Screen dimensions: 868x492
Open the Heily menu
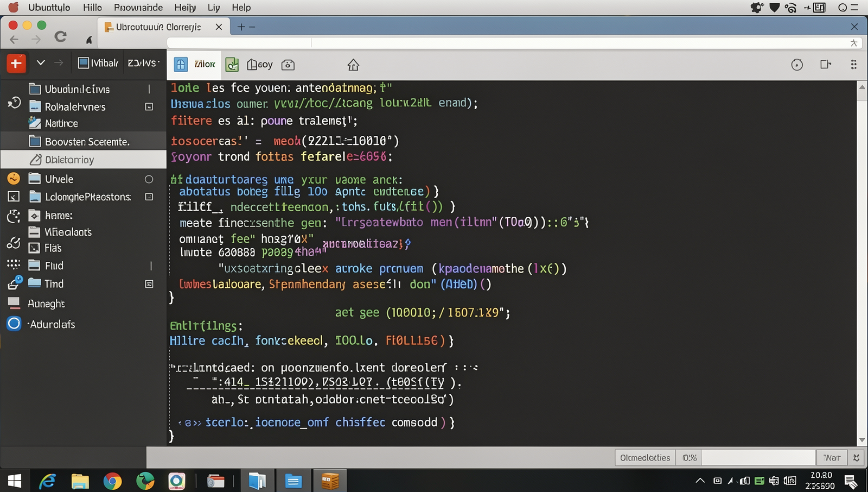click(185, 8)
